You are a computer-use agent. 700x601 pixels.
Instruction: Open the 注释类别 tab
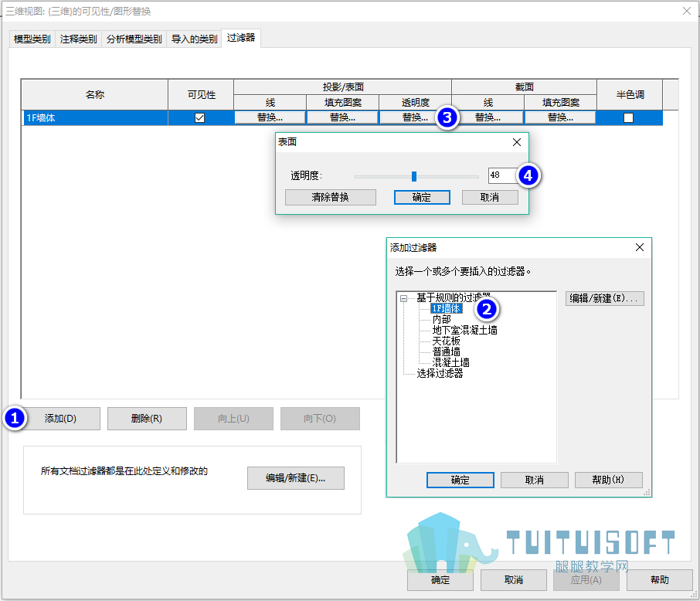point(79,39)
